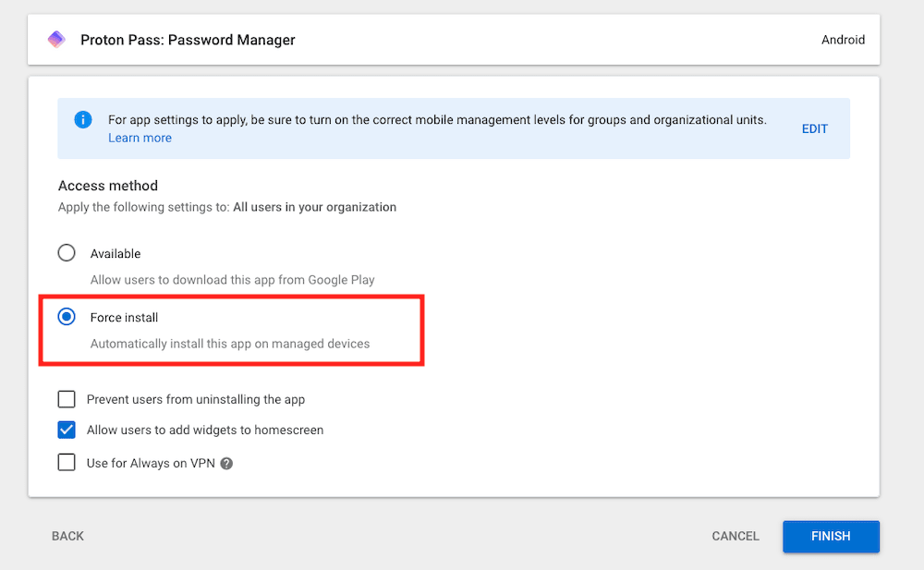The height and width of the screenshot is (570, 924).
Task: Enable Use for Always on VPN
Action: click(66, 462)
